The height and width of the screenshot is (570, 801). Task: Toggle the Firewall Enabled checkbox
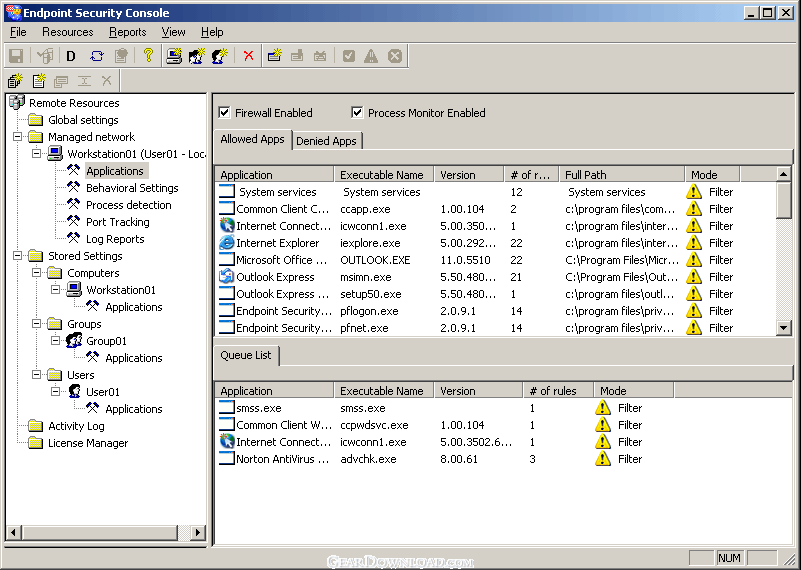point(224,112)
